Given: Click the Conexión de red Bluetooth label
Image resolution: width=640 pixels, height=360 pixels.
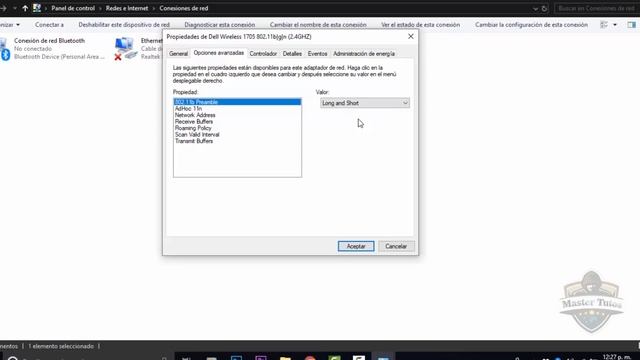Looking at the screenshot, I should pos(49,40).
